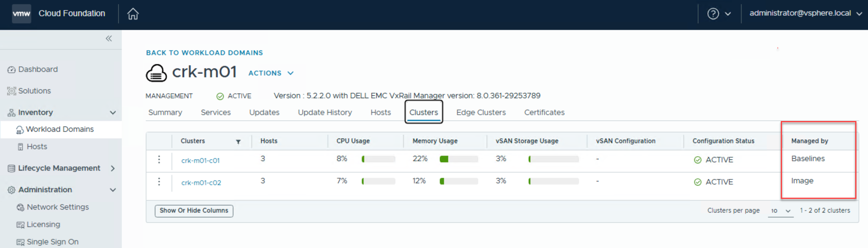This screenshot has height=248, width=868.
Task: Go to the home icon
Action: pyautogui.click(x=133, y=14)
